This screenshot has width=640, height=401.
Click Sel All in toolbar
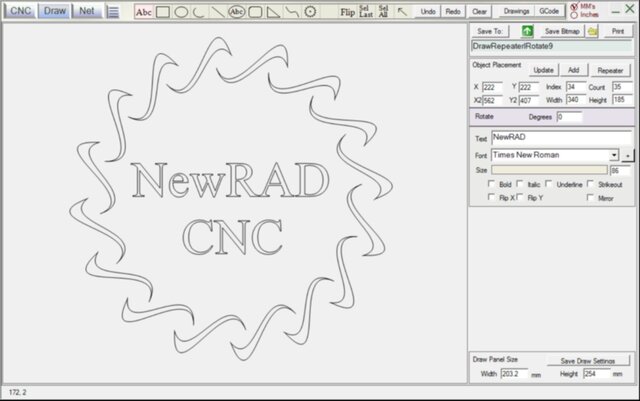[383, 11]
